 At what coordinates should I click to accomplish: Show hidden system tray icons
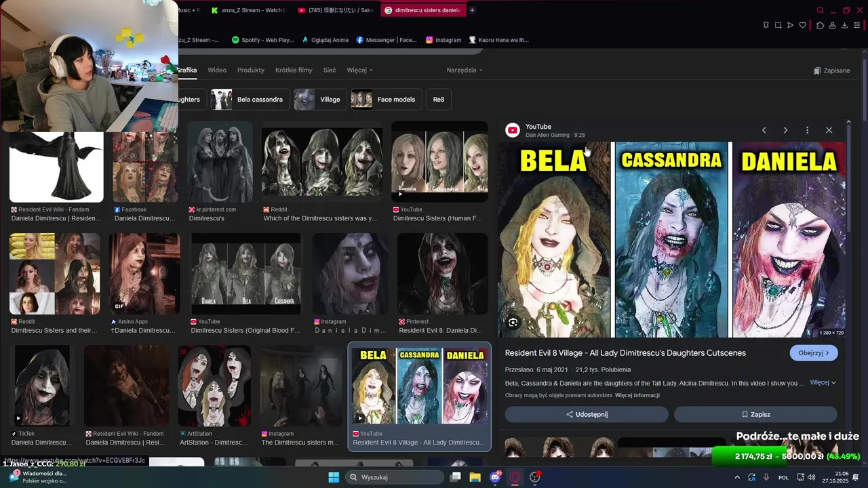[x=737, y=477]
